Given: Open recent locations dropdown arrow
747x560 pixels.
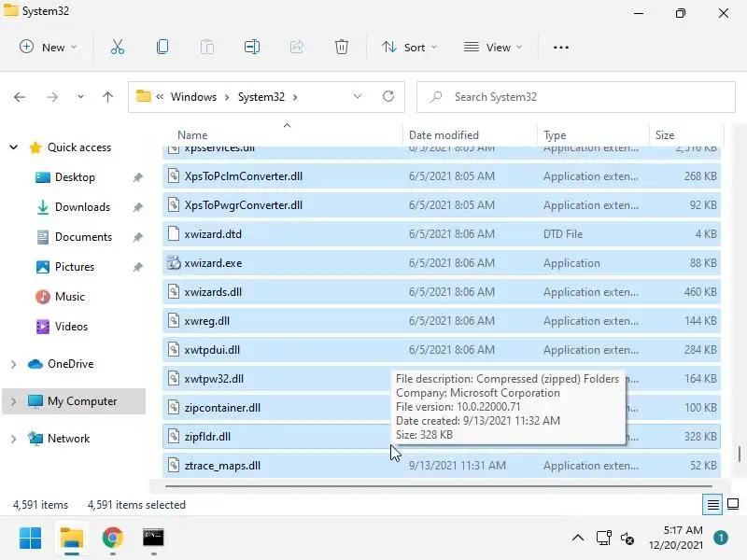Looking at the screenshot, I should point(80,97).
